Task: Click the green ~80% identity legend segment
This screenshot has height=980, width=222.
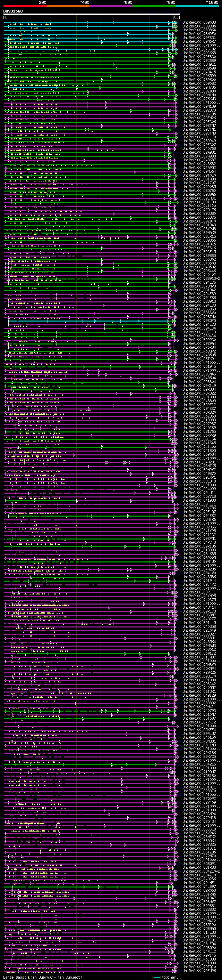Action: (x=154, y=6)
